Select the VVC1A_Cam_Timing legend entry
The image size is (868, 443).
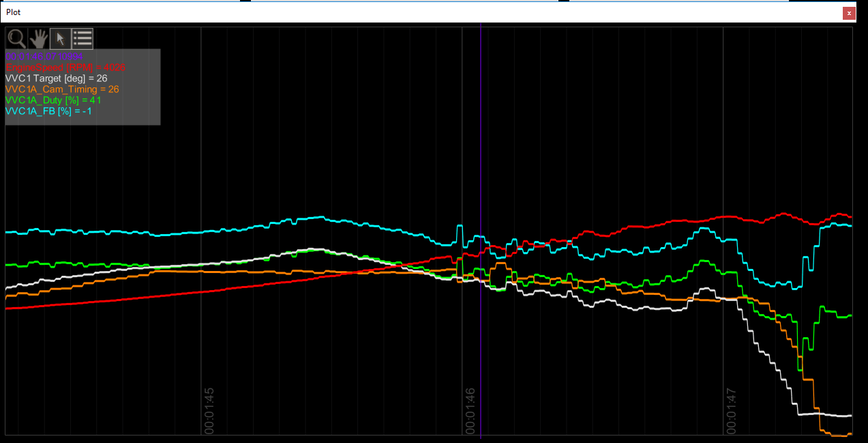61,89
